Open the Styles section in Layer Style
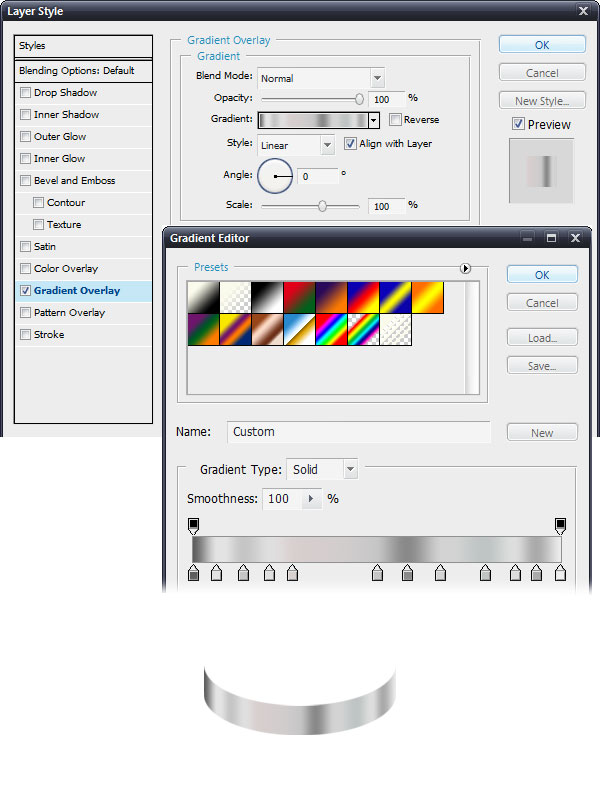The image size is (600, 800). click(83, 46)
